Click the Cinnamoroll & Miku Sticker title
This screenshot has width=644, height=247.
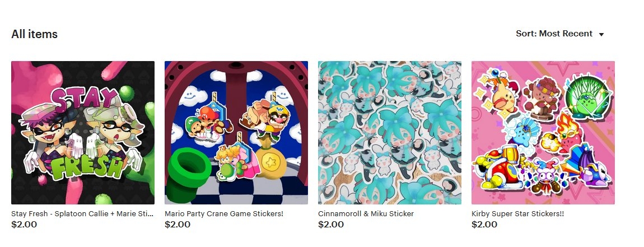click(x=366, y=214)
